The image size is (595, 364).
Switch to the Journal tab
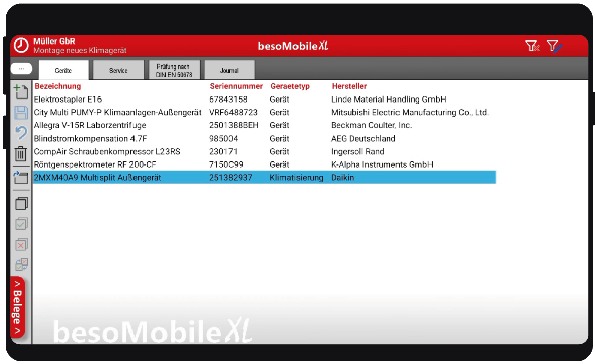click(229, 70)
